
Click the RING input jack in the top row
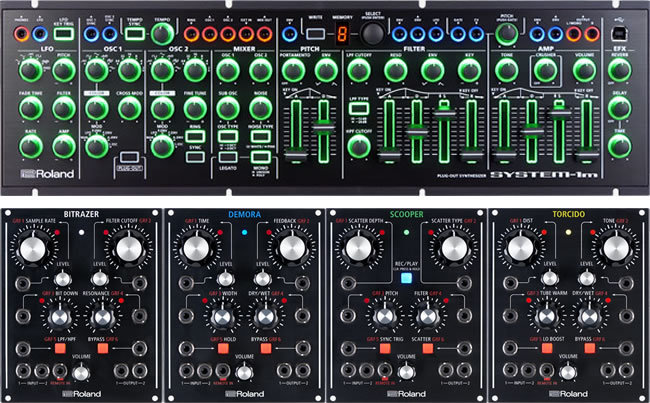point(192,34)
